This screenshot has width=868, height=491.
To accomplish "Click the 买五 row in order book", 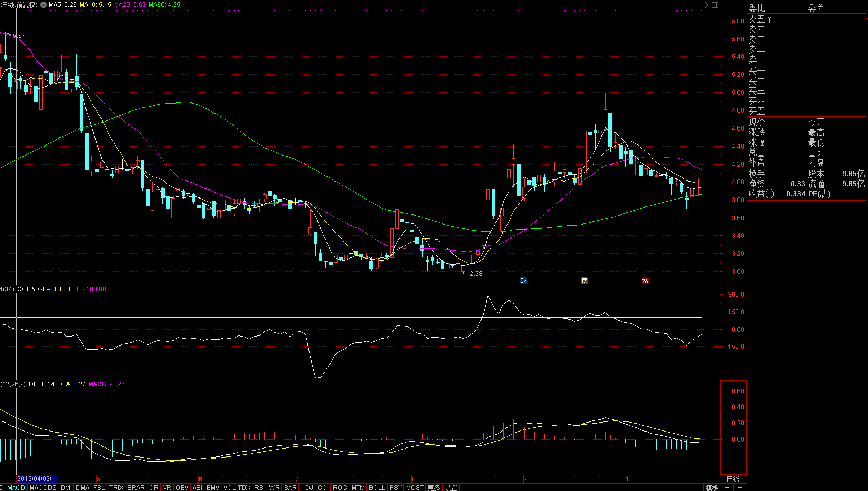I will point(807,111).
